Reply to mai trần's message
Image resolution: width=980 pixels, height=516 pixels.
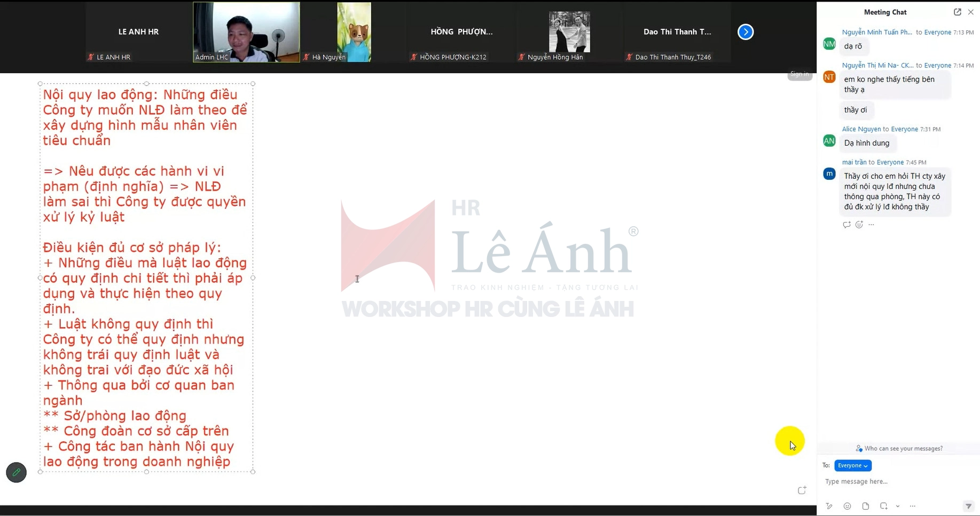point(846,225)
